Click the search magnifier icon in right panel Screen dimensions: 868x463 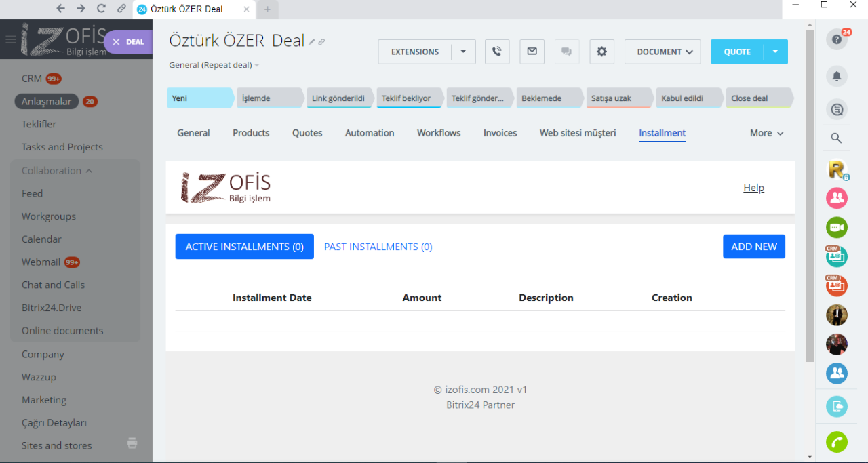click(837, 138)
